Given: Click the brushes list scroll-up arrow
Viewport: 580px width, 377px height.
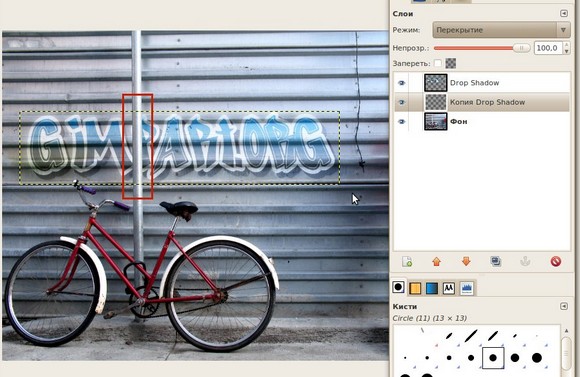Looking at the screenshot, I should point(566,331).
